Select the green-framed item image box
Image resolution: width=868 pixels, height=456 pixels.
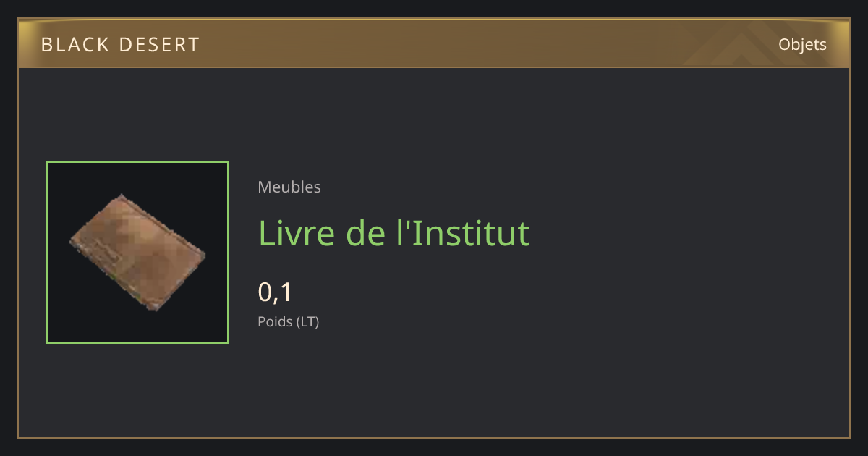(x=137, y=253)
